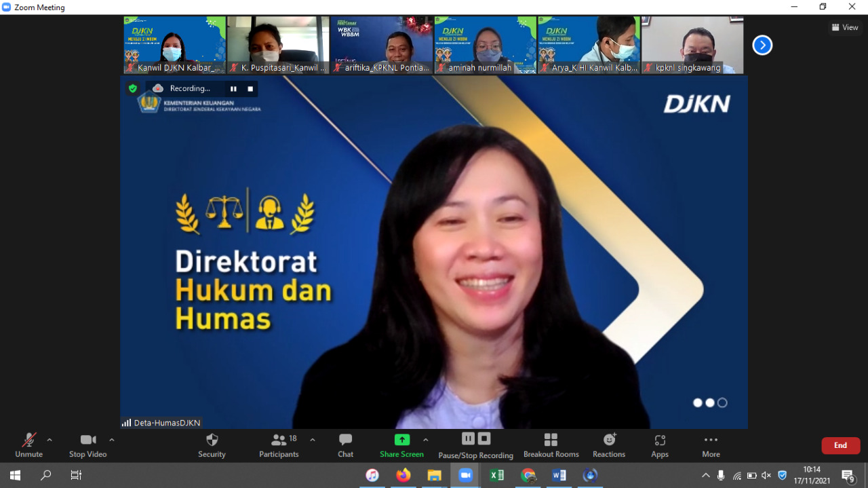The image size is (868, 488).
Task: Open share options arrow beside Share Screen
Action: click(x=426, y=440)
